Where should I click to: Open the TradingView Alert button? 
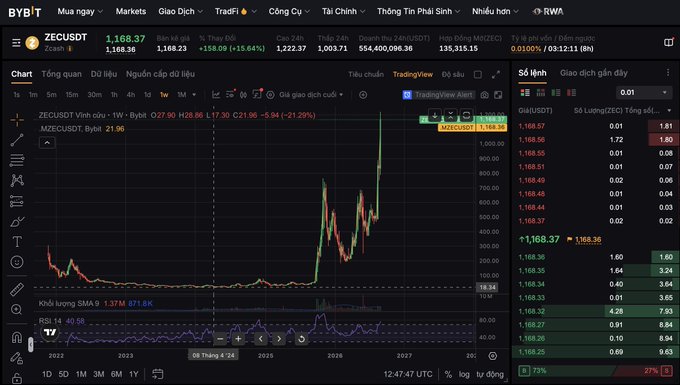[438, 95]
